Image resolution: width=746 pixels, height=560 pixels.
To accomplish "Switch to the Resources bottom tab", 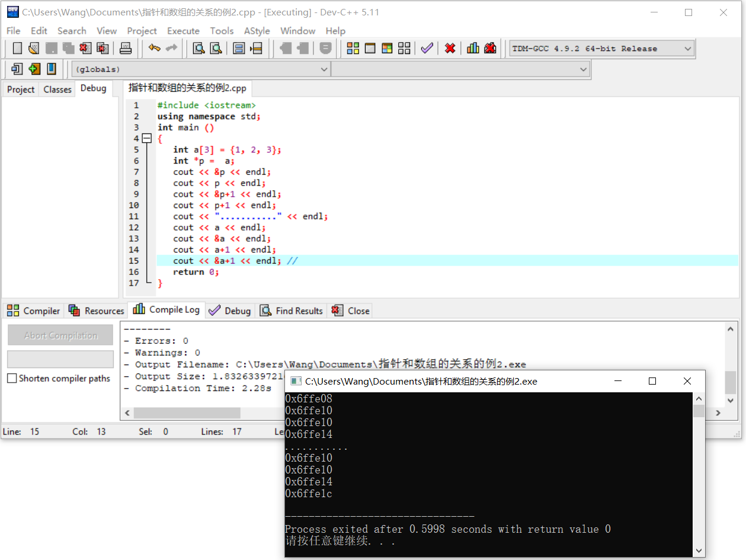I will (x=96, y=311).
